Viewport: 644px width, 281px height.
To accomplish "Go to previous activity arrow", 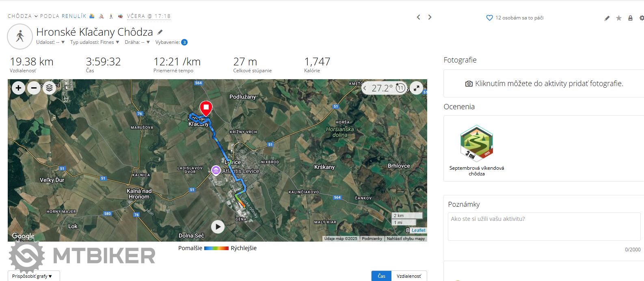I will click(x=418, y=17).
